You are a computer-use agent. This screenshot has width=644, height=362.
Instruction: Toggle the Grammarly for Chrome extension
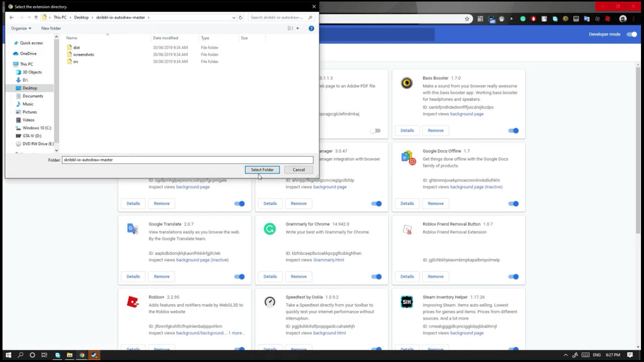coord(376,277)
